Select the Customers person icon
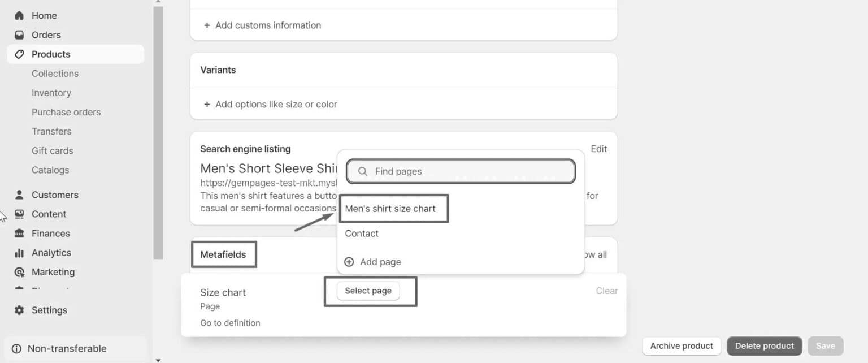The height and width of the screenshot is (363, 868). tap(19, 195)
